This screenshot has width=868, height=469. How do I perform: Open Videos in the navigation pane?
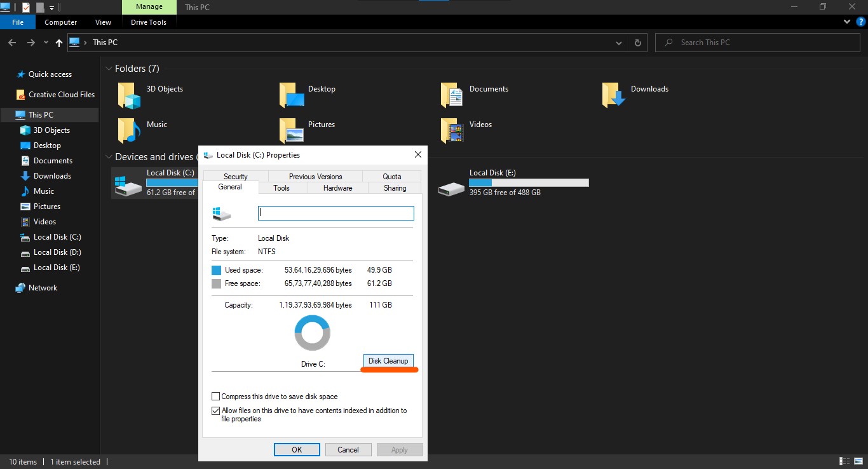pos(44,222)
